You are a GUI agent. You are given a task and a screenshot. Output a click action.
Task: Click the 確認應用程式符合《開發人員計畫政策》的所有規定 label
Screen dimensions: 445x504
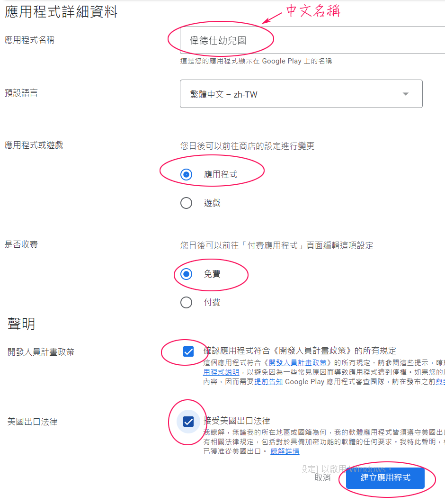click(x=300, y=351)
